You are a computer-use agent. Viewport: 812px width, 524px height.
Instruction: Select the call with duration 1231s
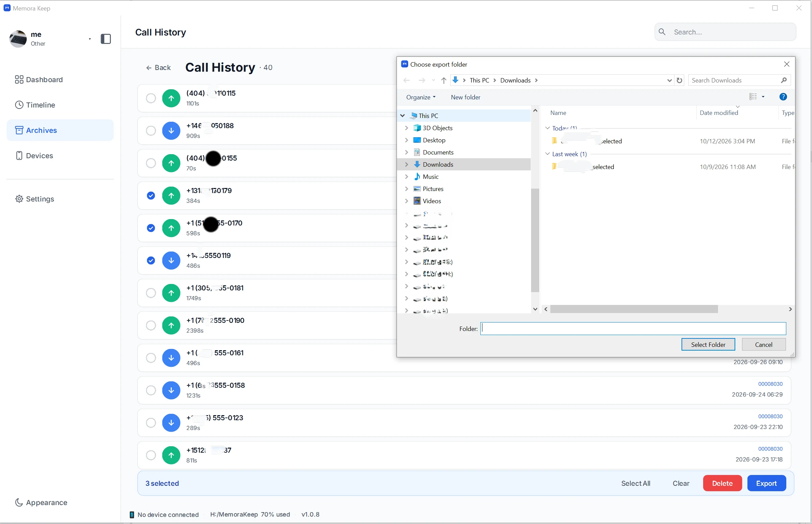(x=151, y=390)
